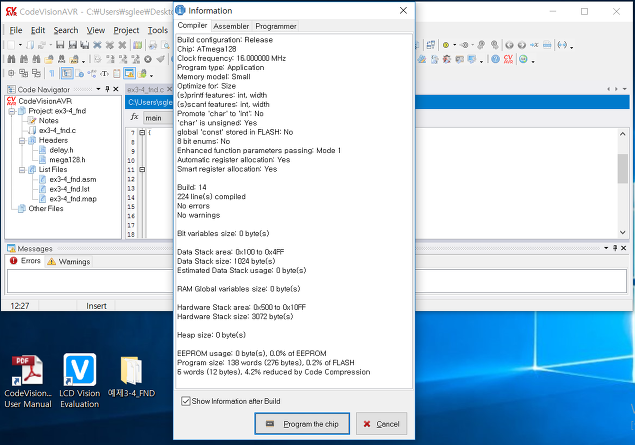Open the dropdown arrow beside New file icon
The image size is (635, 445).
[20, 45]
